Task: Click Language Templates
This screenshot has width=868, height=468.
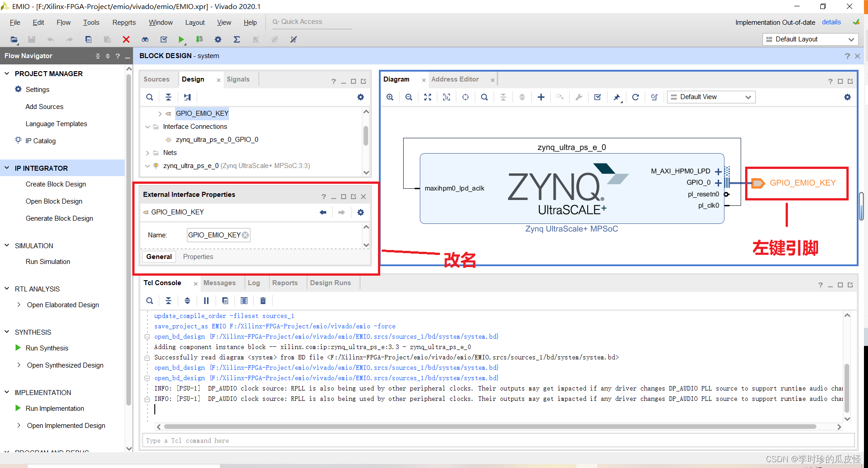Action: pyautogui.click(x=56, y=124)
